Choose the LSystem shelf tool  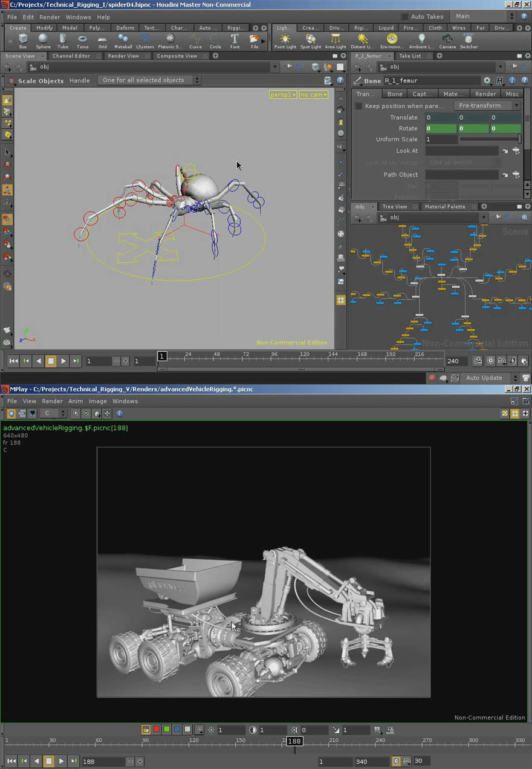[x=145, y=41]
